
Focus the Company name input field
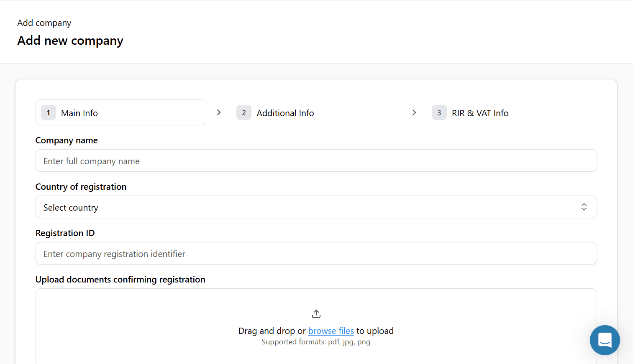[x=316, y=160]
